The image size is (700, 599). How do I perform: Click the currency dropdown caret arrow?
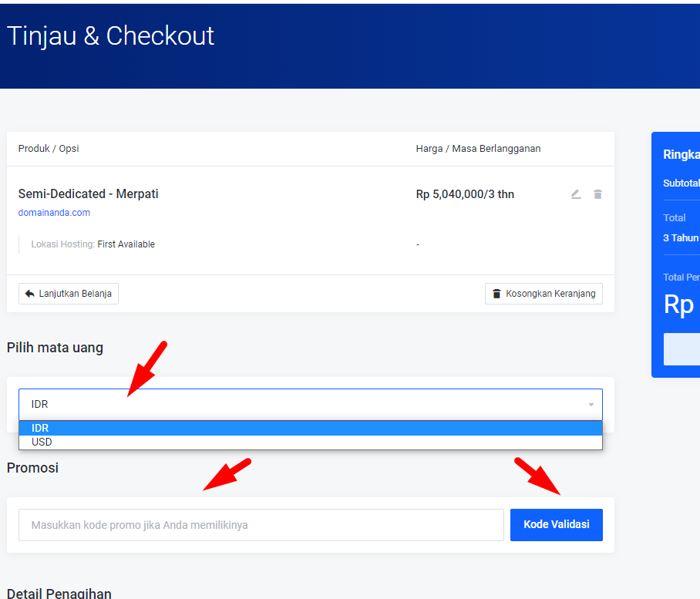click(591, 405)
